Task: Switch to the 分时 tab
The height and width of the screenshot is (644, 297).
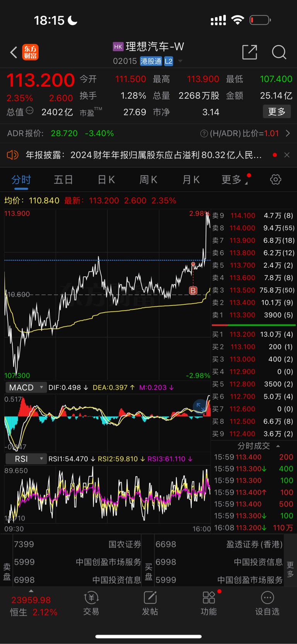Action: tap(21, 179)
